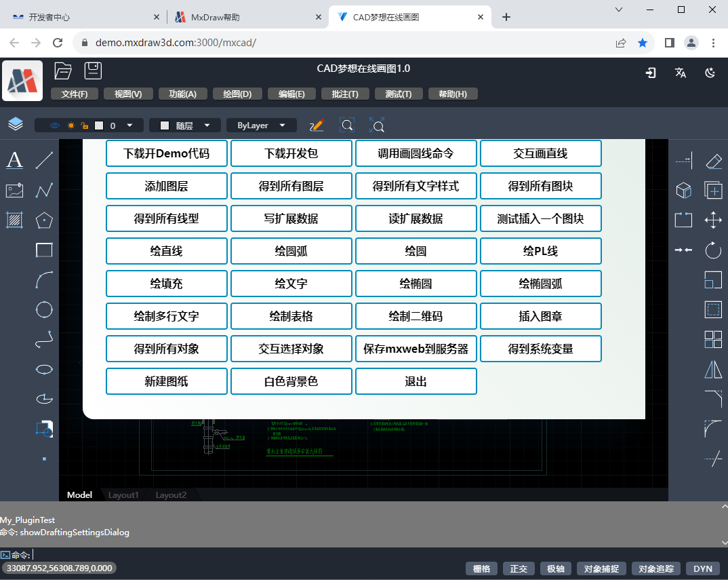
Task: Click the Open file folder icon
Action: click(62, 71)
